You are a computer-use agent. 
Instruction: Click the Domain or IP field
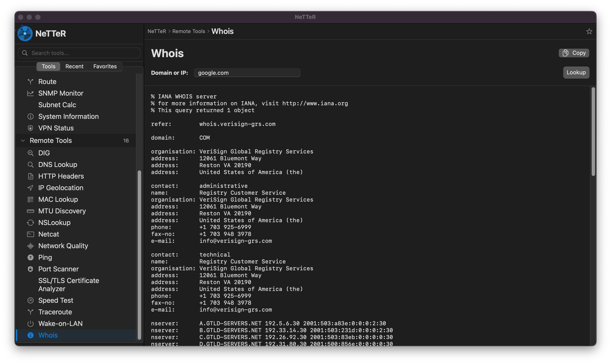pos(247,73)
